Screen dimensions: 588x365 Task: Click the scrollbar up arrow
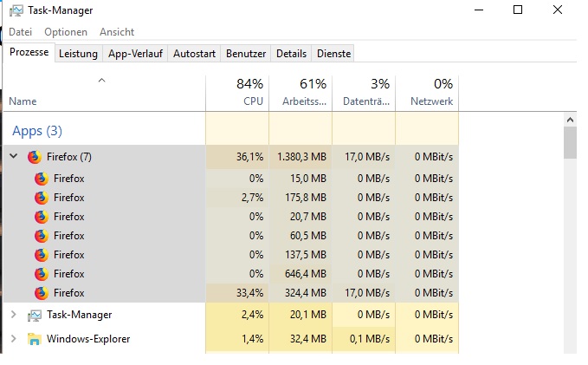[570, 120]
